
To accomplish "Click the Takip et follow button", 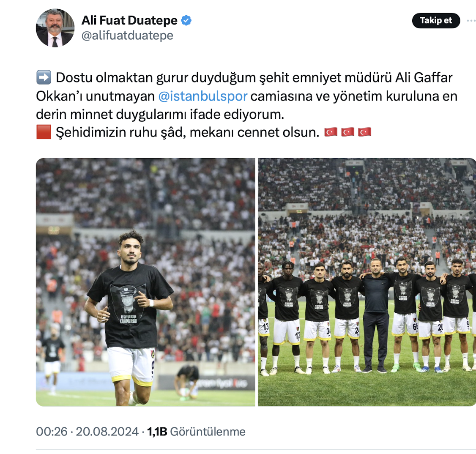I will (x=436, y=21).
